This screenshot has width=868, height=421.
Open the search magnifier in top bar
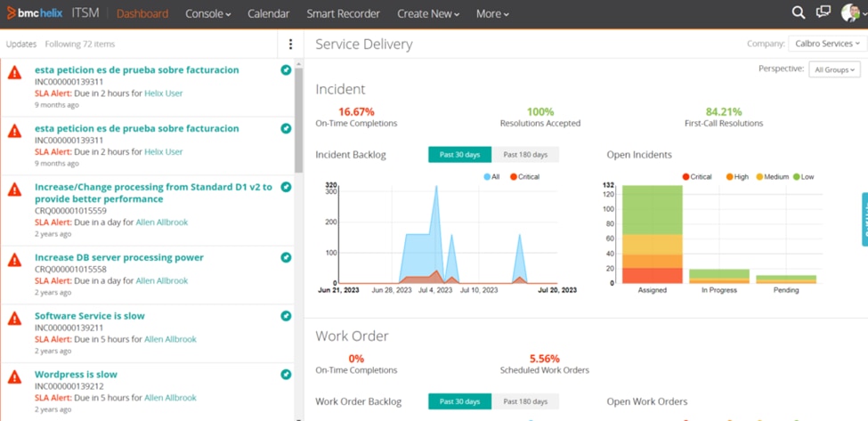[799, 12]
